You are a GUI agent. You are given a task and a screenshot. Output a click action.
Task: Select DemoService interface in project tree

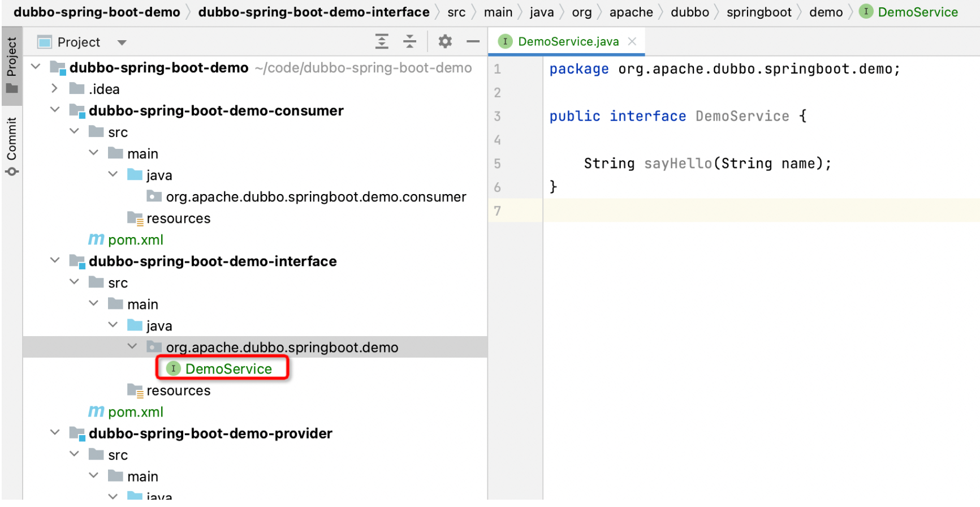(228, 369)
